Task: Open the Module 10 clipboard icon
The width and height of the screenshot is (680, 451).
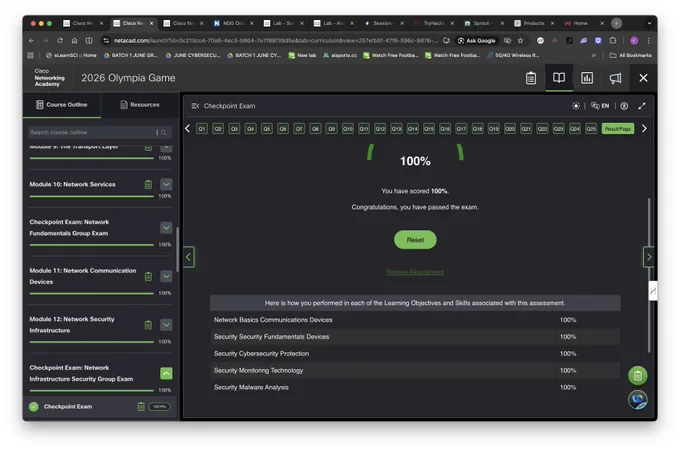Action: pyautogui.click(x=148, y=184)
